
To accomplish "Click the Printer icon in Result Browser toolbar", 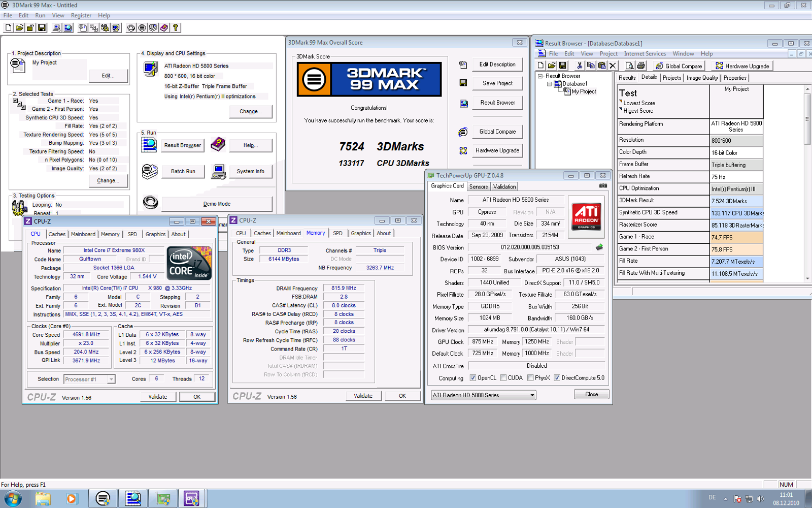I will coord(640,66).
